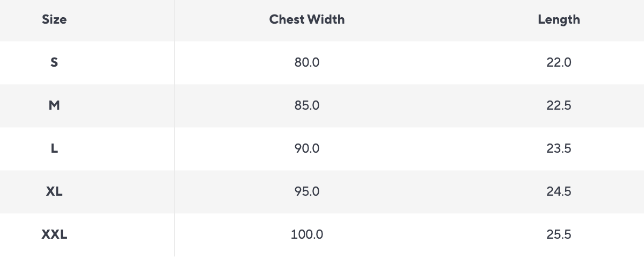Pick the 95.0 chest width cell

(307, 191)
